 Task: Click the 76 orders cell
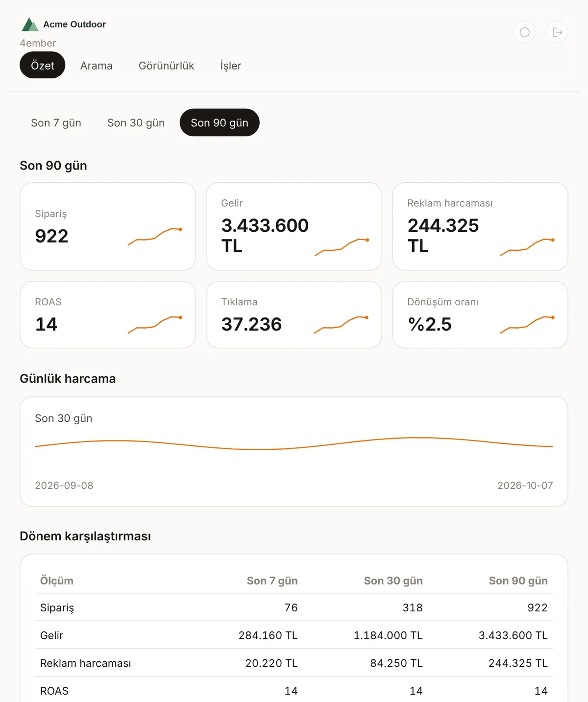(x=291, y=608)
